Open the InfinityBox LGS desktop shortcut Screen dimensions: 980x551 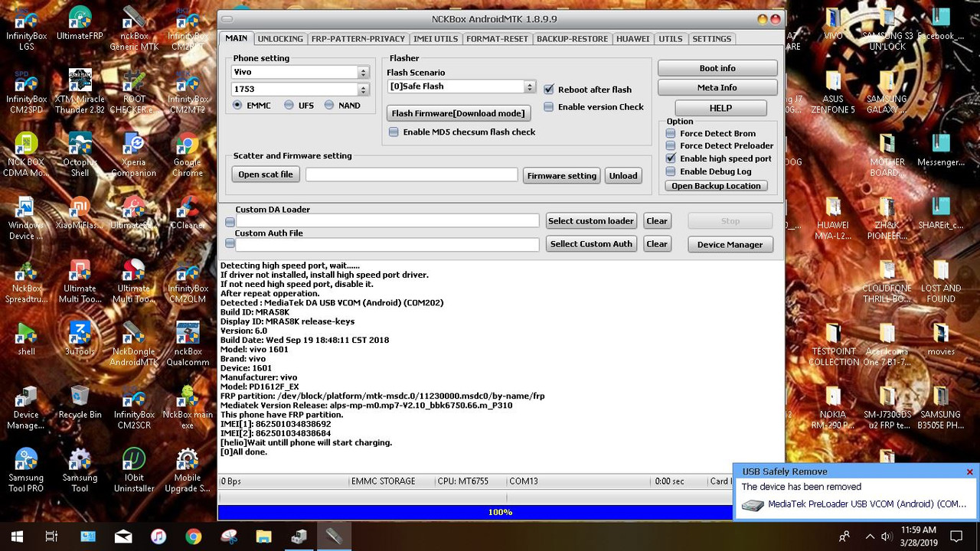26,28
